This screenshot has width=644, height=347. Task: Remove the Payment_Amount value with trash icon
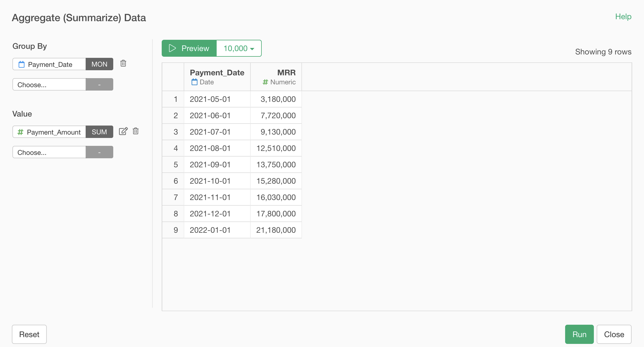[136, 131]
